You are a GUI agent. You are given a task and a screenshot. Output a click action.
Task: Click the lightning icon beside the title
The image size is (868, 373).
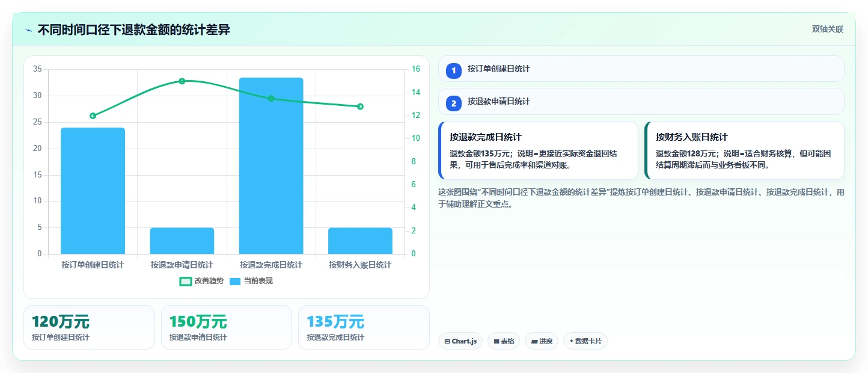[28, 30]
